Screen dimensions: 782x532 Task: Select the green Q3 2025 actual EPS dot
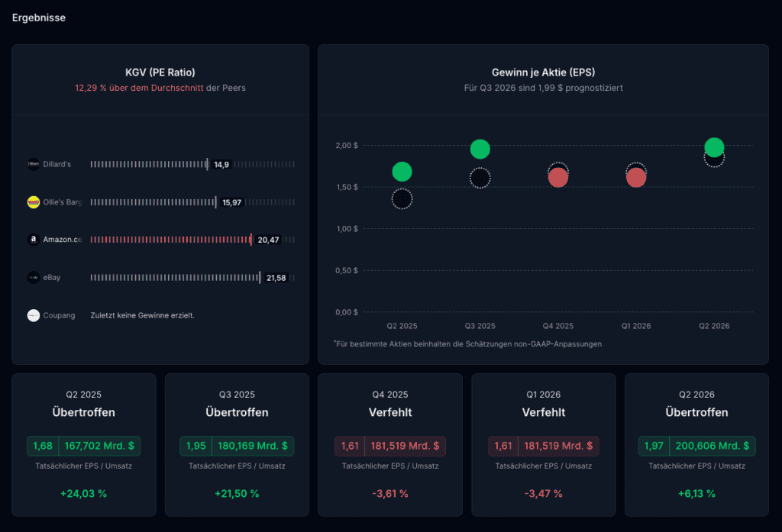click(x=480, y=149)
